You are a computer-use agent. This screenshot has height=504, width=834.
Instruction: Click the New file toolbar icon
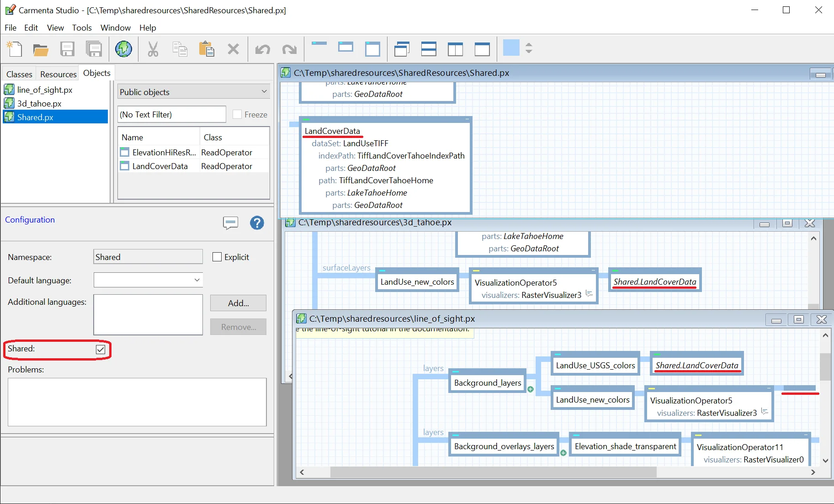click(x=14, y=48)
